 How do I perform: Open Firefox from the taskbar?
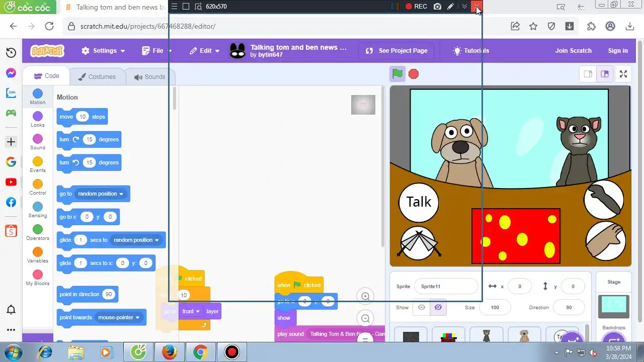click(169, 352)
